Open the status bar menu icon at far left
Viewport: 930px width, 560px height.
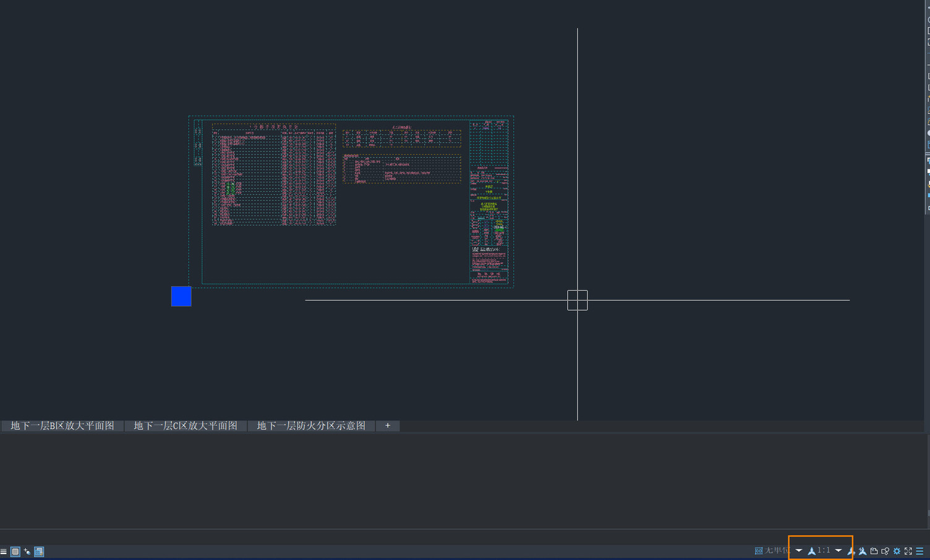pos(4,551)
